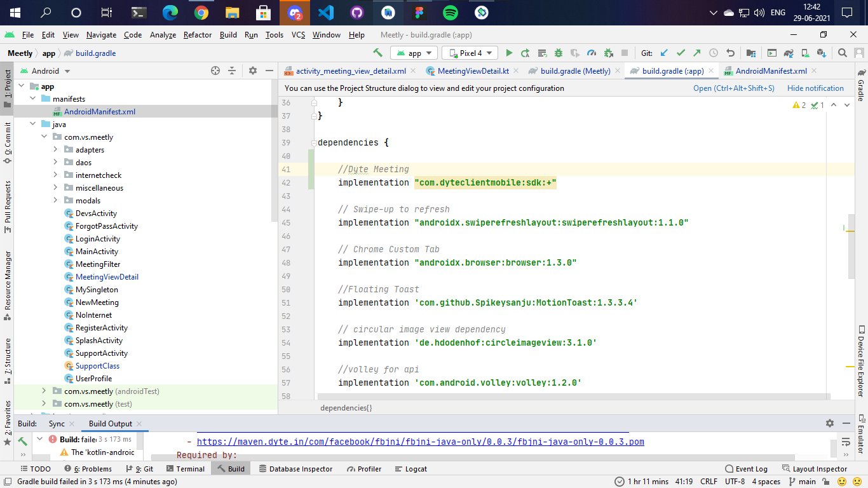868x488 pixels.
Task: Collapse the com.vs.meetly package
Action: coord(44,137)
